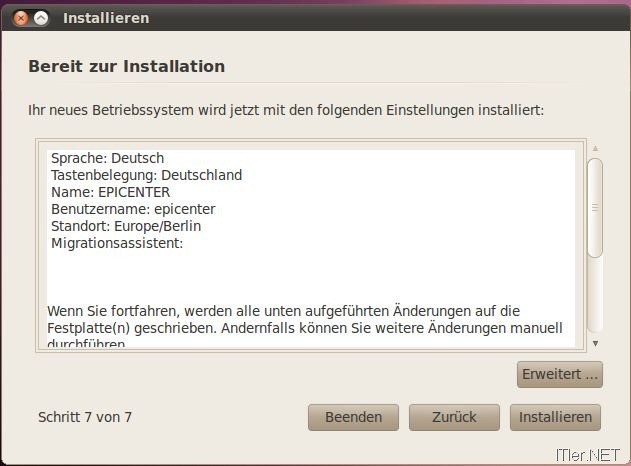Click the scrollbar up arrow in the summary
The width and height of the screenshot is (631, 466).
595,148
